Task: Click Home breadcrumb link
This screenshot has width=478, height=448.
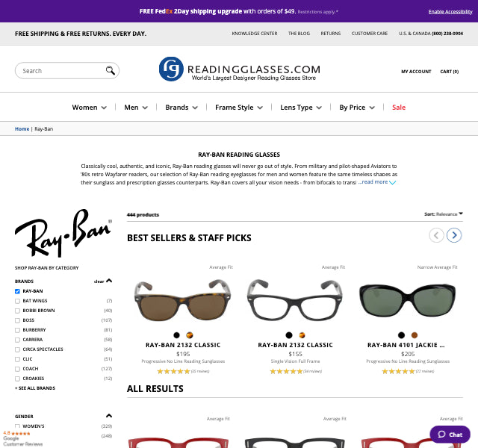Action: (22, 129)
